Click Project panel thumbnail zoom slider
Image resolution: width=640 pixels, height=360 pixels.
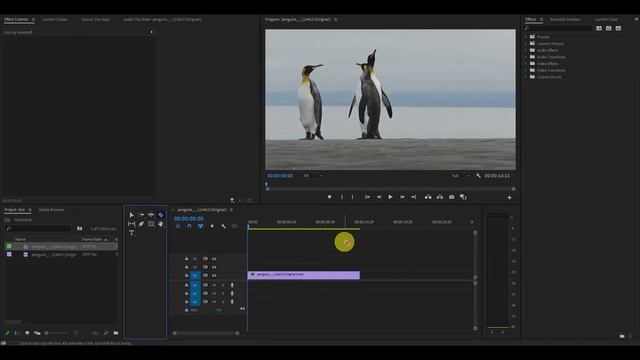(x=56, y=333)
